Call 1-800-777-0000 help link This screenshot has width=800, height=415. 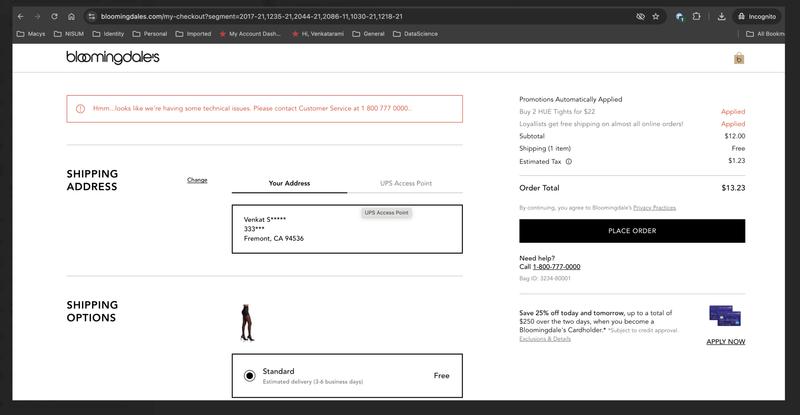tap(556, 266)
